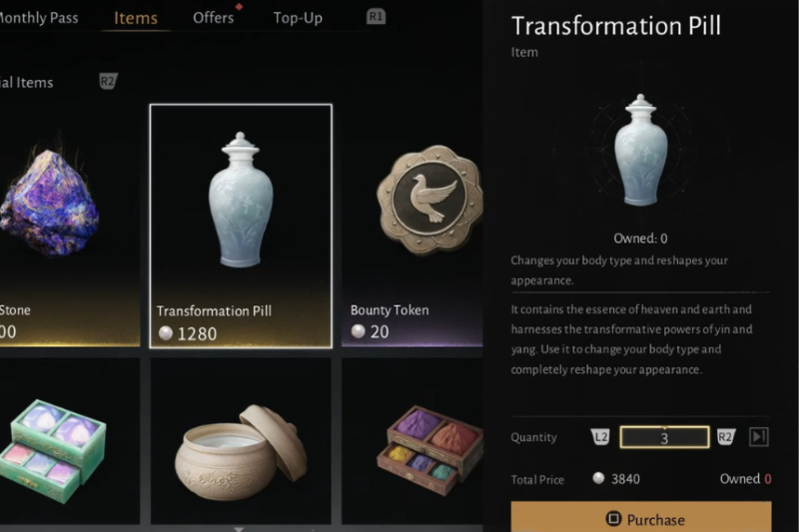799x532 pixels.
Task: Set quantity to maximum with skip icon
Action: click(x=759, y=437)
